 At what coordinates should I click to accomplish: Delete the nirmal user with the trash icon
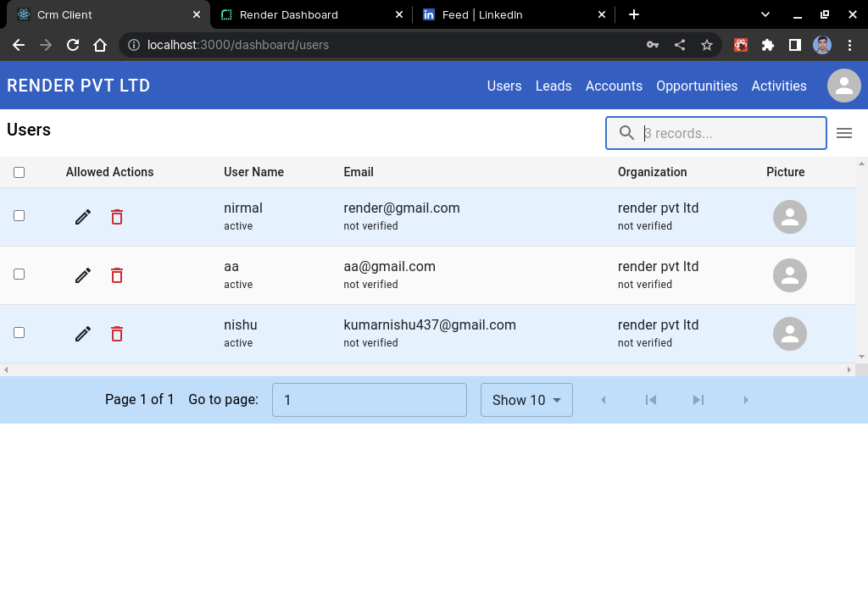[x=117, y=217]
